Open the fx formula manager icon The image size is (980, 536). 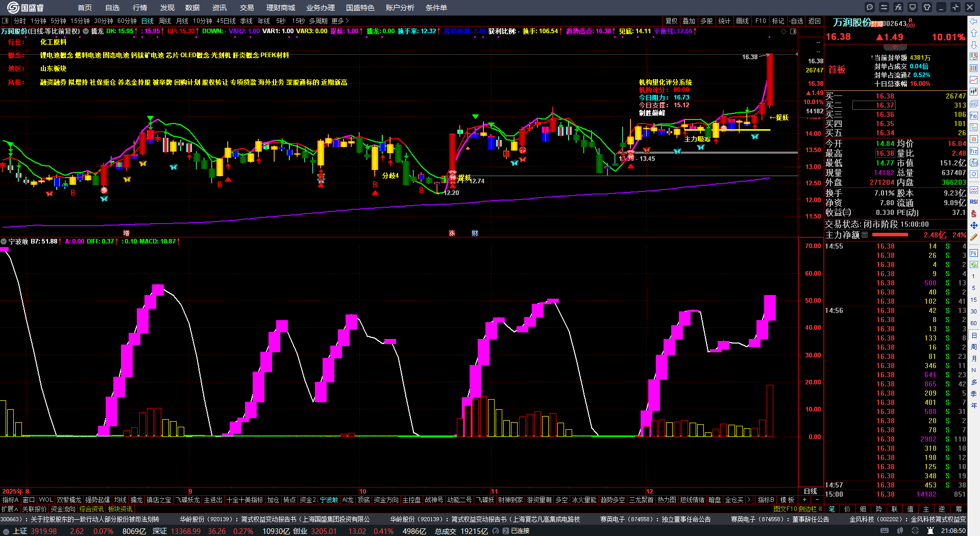[x=898, y=7]
